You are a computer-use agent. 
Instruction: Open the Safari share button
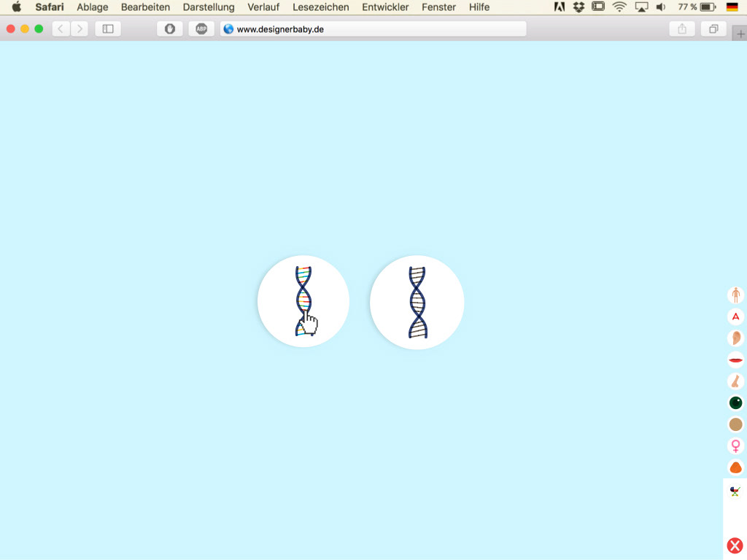pos(682,29)
